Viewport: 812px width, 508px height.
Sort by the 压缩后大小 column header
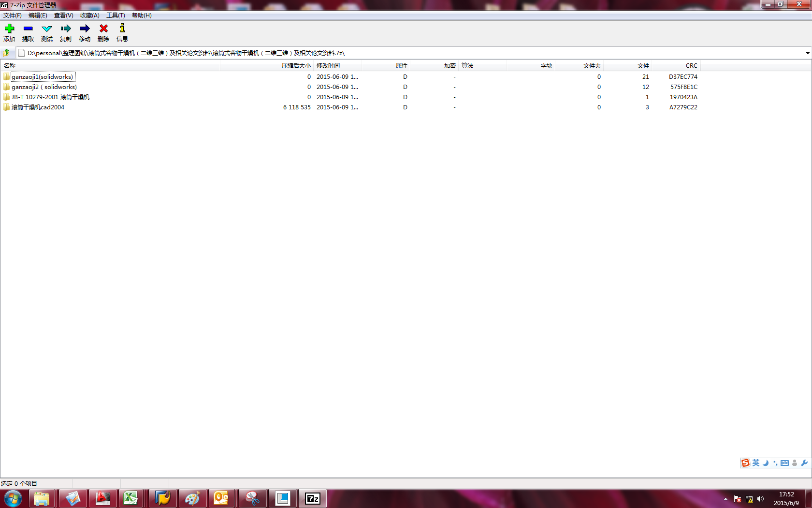click(267, 65)
